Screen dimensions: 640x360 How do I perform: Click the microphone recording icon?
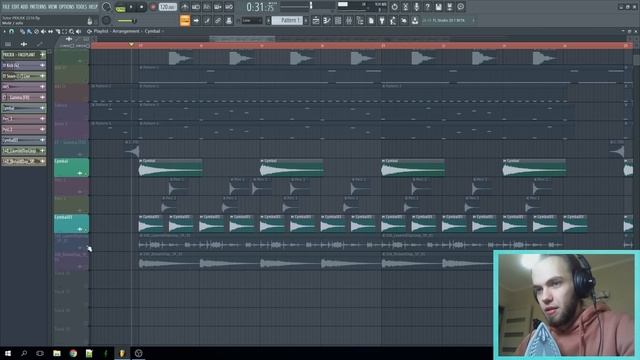[x=416, y=7]
